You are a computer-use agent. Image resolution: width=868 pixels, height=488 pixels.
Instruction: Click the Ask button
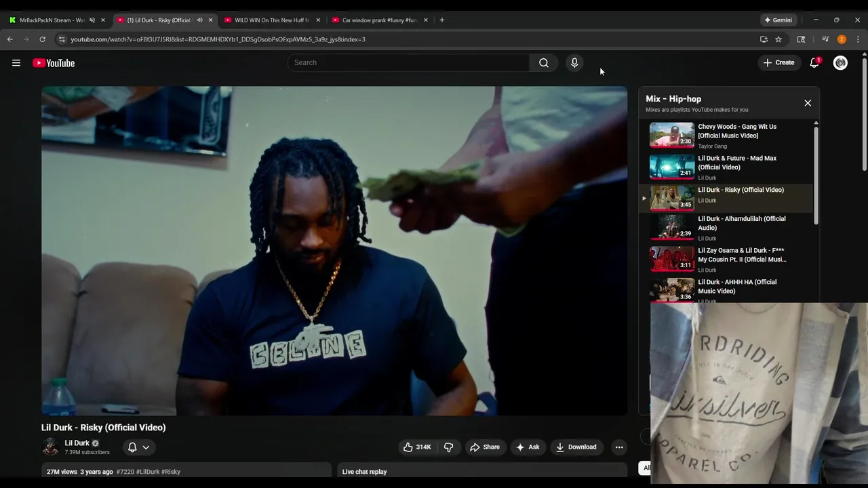click(x=528, y=447)
